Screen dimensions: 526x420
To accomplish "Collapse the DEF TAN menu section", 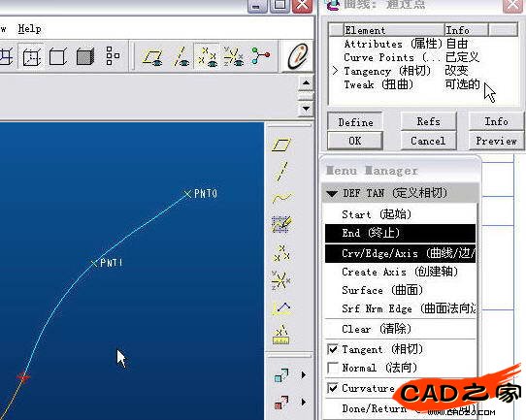I will [332, 193].
